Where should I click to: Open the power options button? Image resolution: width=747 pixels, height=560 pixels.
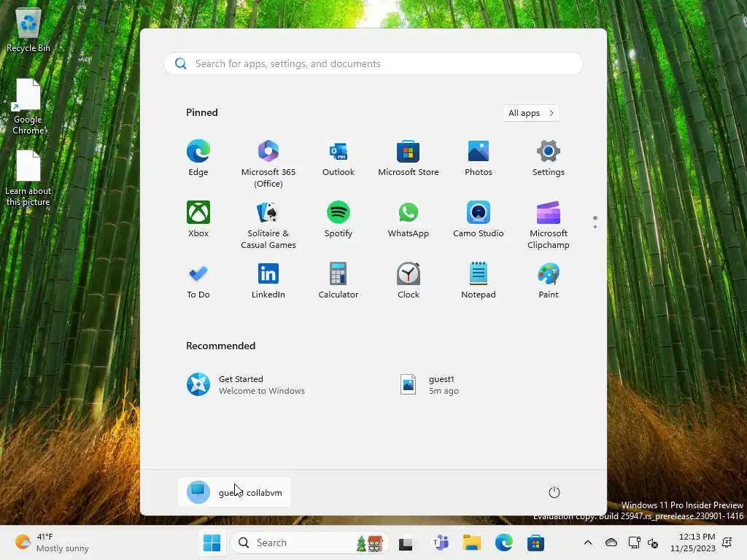point(554,492)
